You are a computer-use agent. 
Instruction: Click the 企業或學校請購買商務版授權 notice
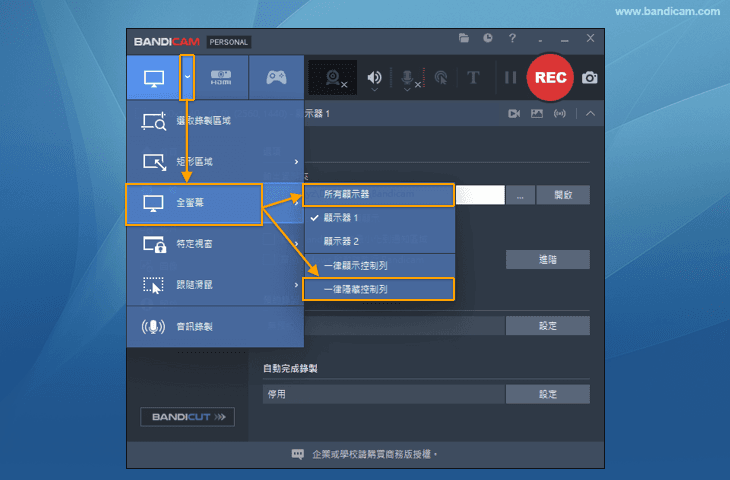[374, 454]
